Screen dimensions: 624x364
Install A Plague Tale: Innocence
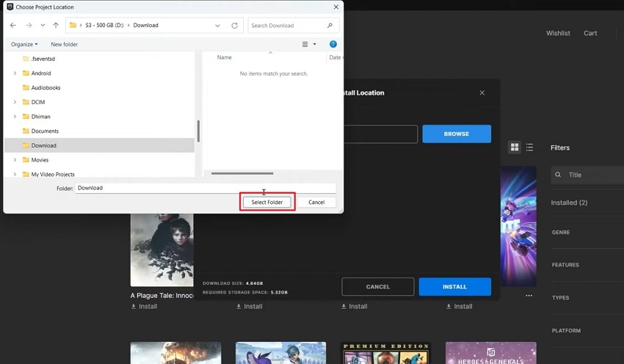pos(144,306)
